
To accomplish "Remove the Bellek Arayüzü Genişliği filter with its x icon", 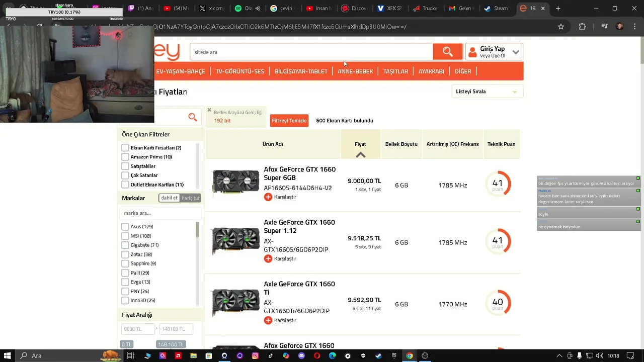I will [x=209, y=110].
